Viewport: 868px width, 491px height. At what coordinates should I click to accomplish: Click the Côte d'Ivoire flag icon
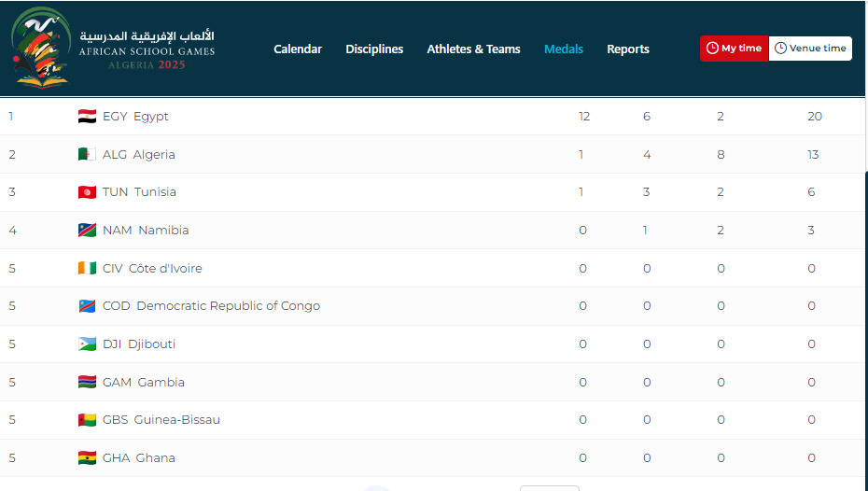pos(87,269)
